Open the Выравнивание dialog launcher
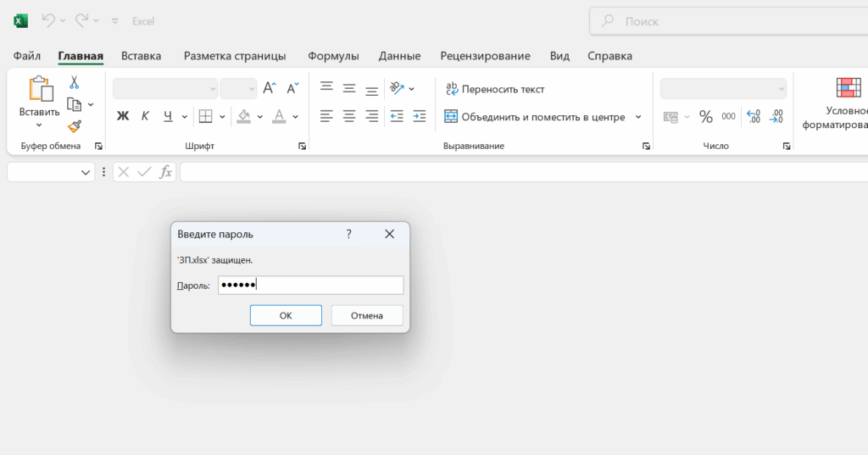The width and height of the screenshot is (868, 455). point(646,146)
